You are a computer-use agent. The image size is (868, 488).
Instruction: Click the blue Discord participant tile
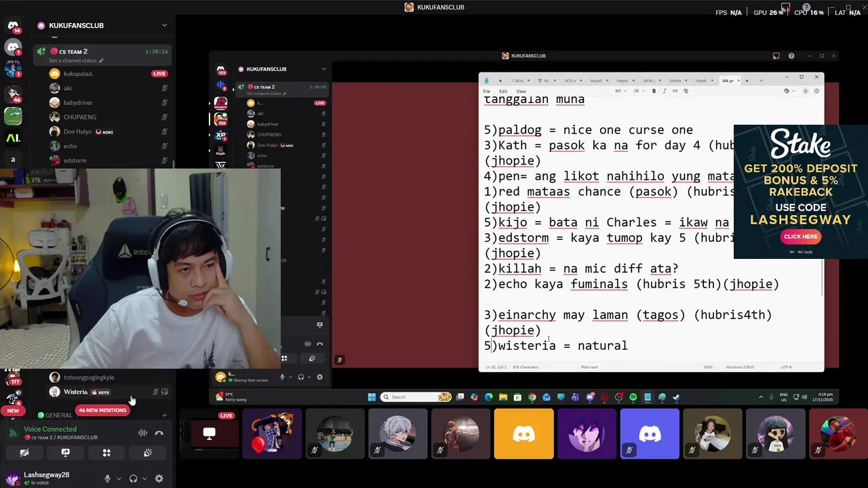click(x=650, y=434)
